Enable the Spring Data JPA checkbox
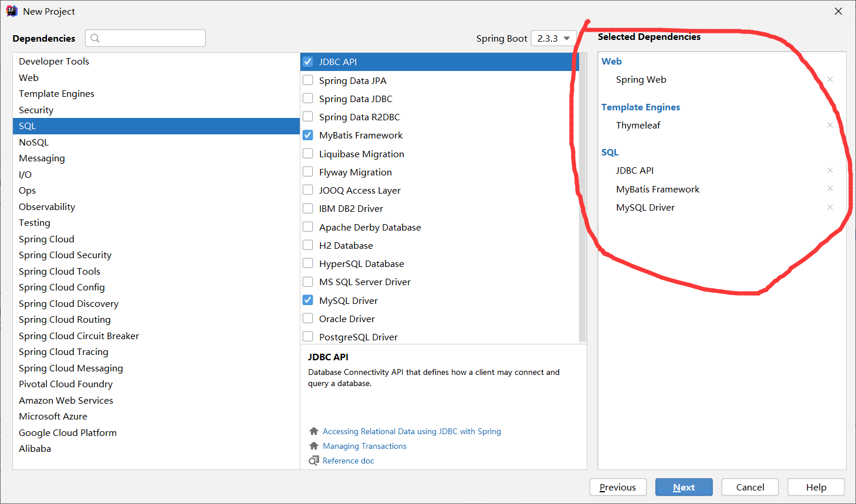Viewport: 856px width, 504px height. (307, 80)
